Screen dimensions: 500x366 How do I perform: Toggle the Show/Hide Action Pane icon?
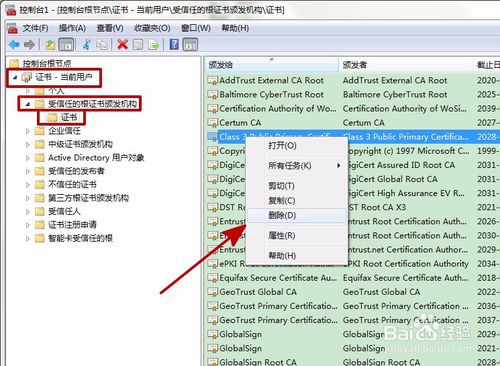pos(190,44)
